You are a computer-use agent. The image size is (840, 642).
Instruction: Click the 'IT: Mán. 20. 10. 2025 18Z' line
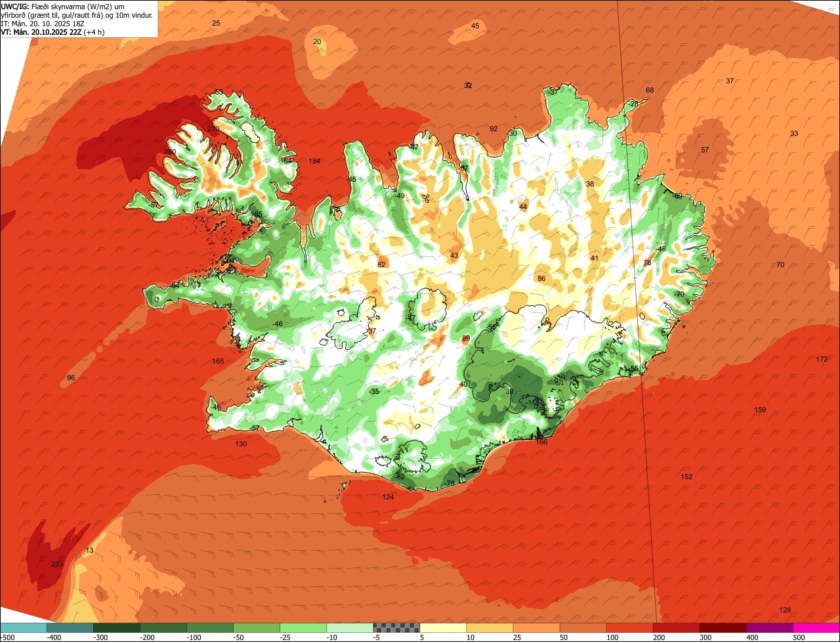[x=43, y=24]
